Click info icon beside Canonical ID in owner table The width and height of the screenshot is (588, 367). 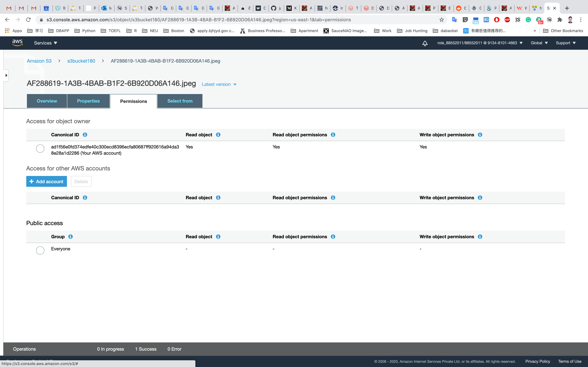pos(85,135)
